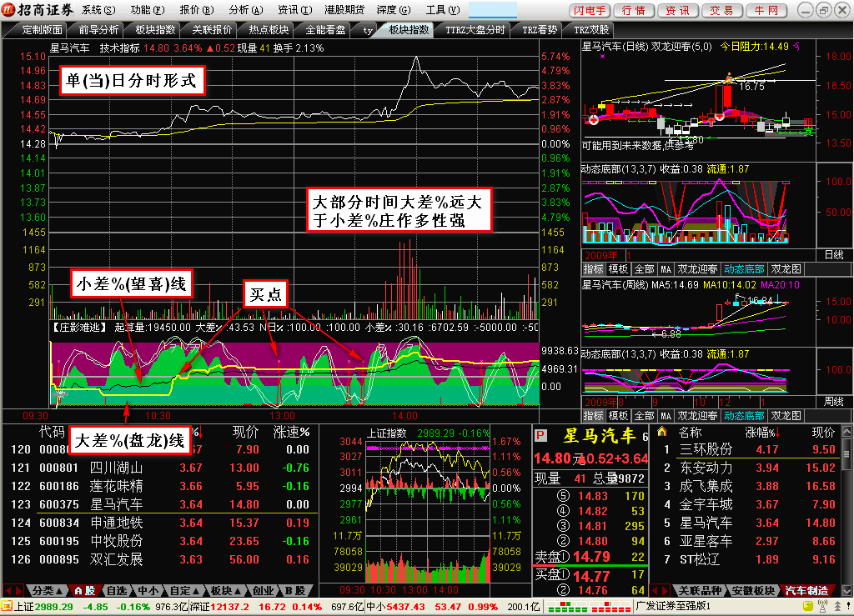
Task: Select 模板 in the weekly chart indicator bar
Action: click(618, 416)
